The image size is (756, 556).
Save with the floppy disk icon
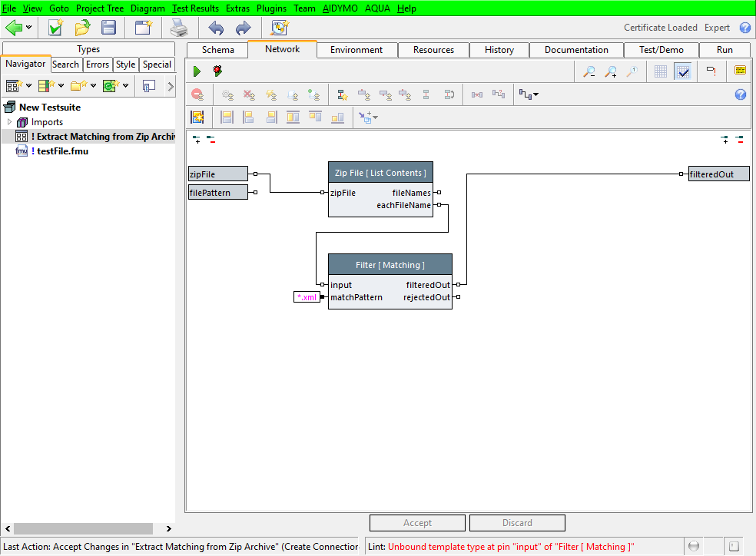[109, 28]
